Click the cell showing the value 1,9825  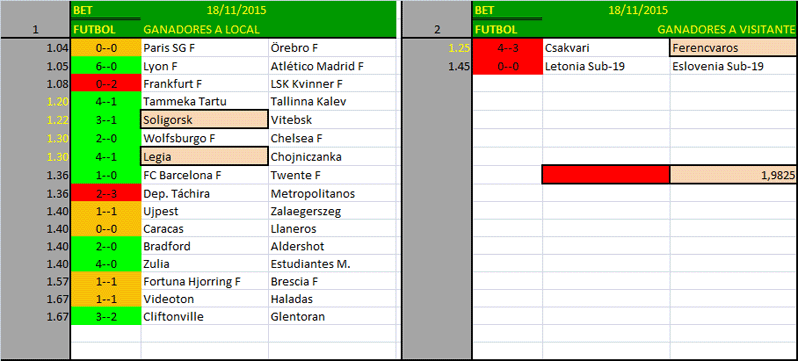click(x=734, y=175)
